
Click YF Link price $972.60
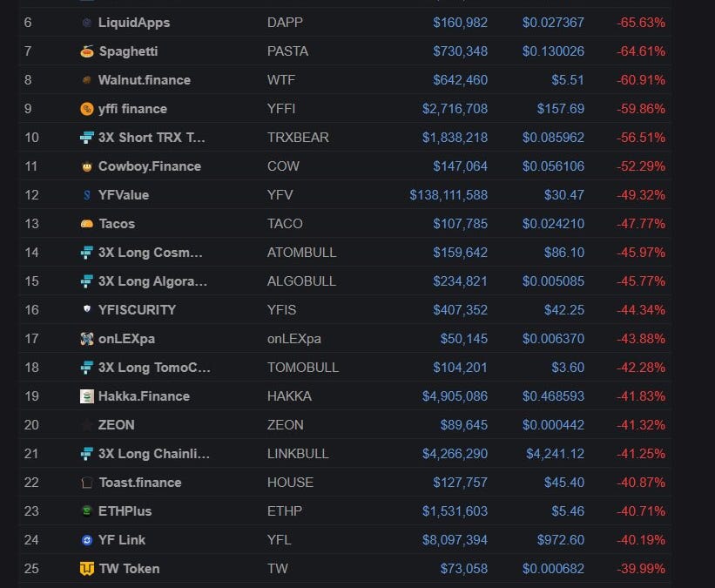coord(561,539)
